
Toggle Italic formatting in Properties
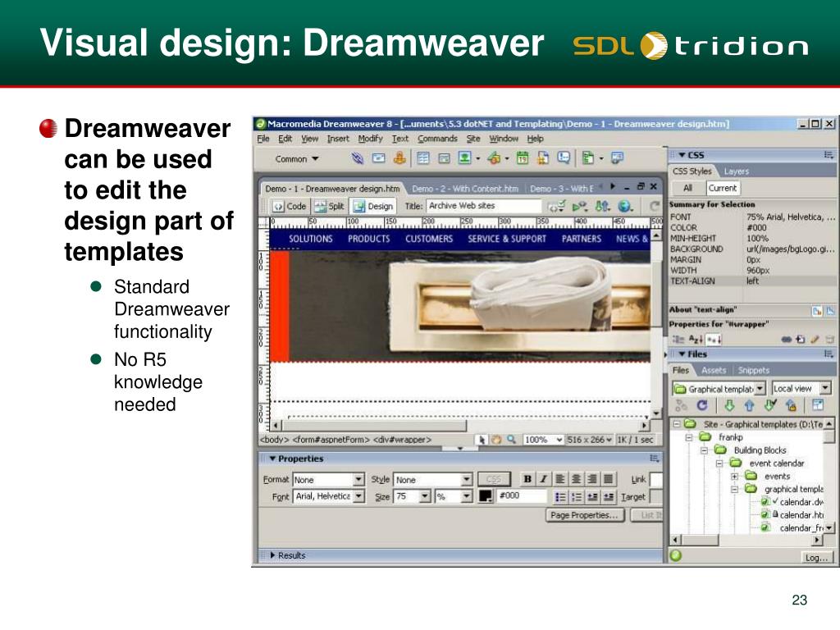(543, 479)
